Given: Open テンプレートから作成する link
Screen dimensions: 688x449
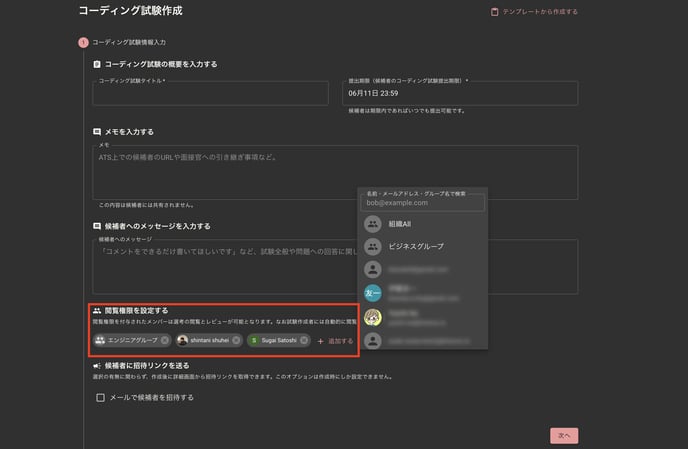Looking at the screenshot, I should (534, 12).
